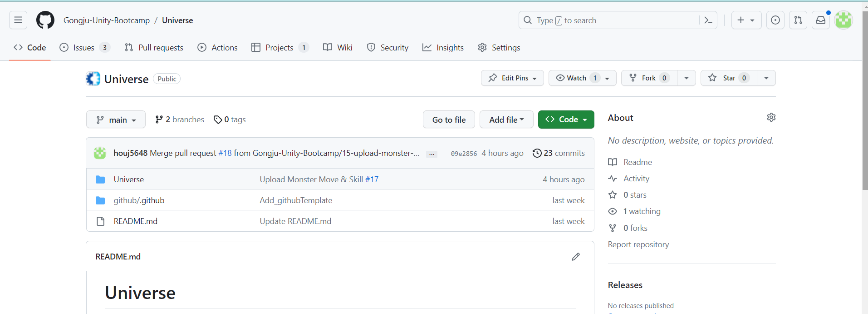Open user profile avatar menu

pos(843,20)
